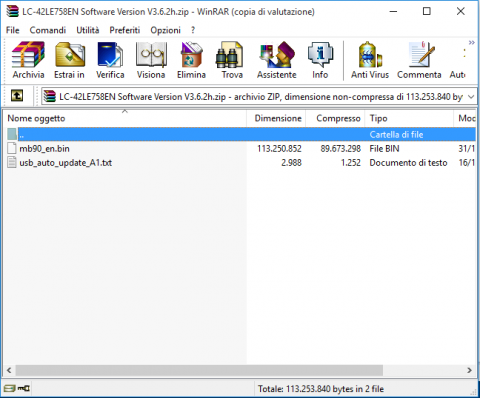Open the Comandi menu

tap(48, 30)
